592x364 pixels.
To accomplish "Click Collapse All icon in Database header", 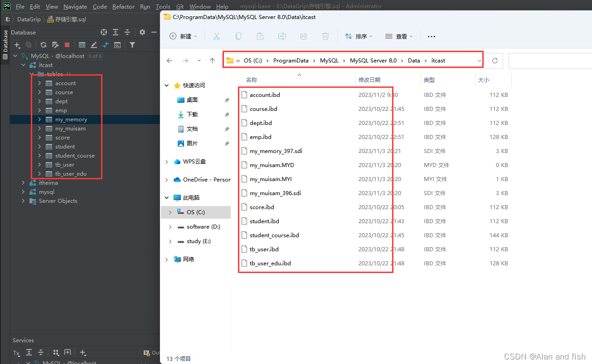I will point(127,32).
